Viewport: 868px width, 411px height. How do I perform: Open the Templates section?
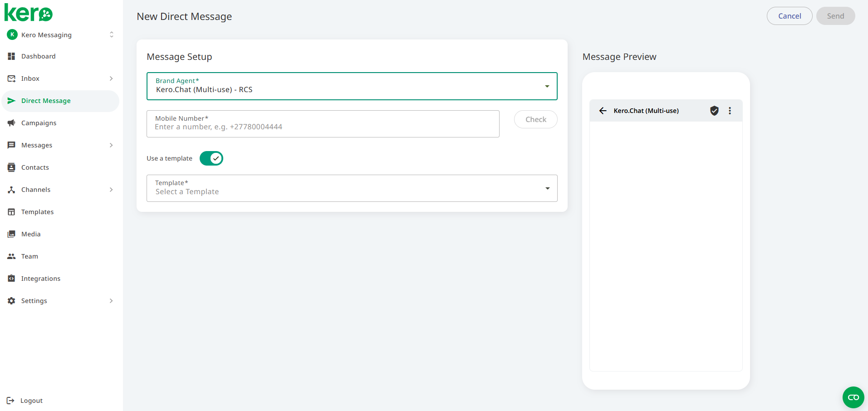(60, 212)
